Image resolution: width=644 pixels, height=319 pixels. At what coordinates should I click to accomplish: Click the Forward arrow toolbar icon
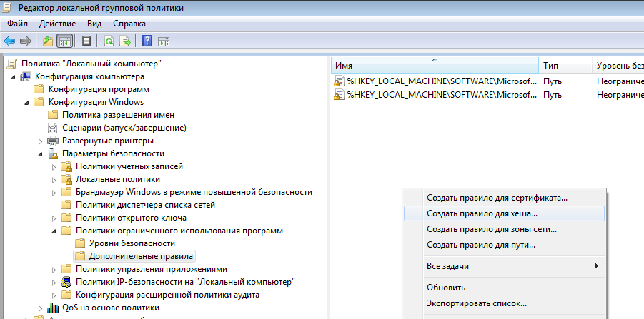coord(25,41)
